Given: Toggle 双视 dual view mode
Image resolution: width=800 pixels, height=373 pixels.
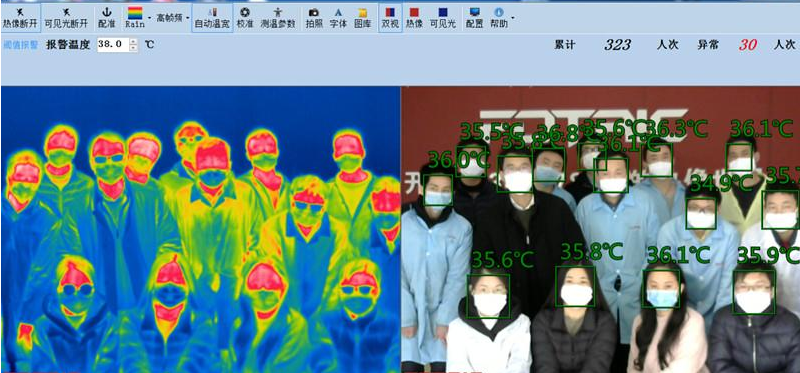Looking at the screenshot, I should click(390, 18).
